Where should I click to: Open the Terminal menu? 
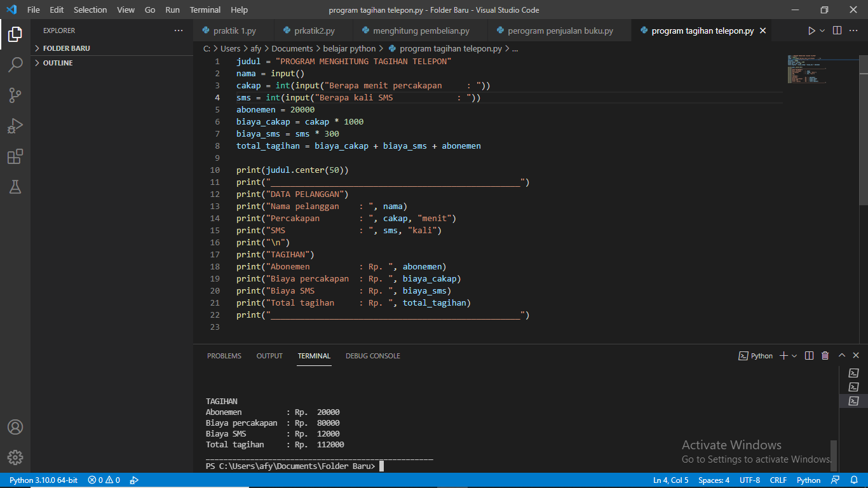[205, 10]
